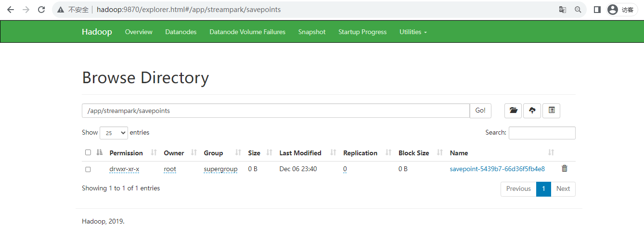Image resolution: width=644 pixels, height=225 pixels.
Task: Open the Show entries count dropdown
Action: click(114, 133)
